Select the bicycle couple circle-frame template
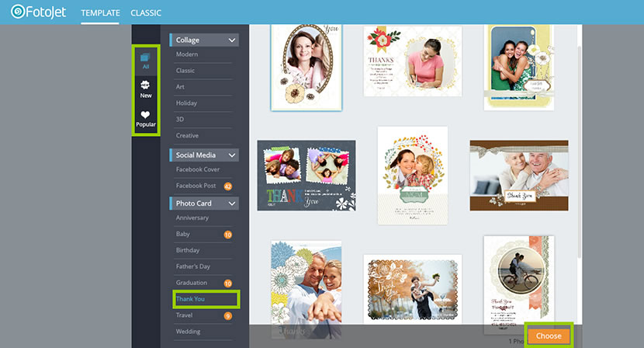Image resolution: width=644 pixels, height=348 pixels. click(x=519, y=284)
